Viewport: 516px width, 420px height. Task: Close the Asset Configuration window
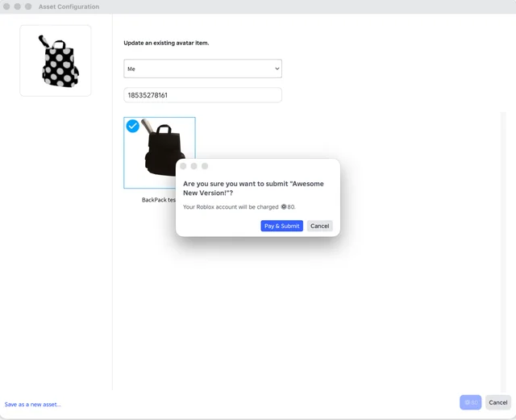pyautogui.click(x=6, y=6)
